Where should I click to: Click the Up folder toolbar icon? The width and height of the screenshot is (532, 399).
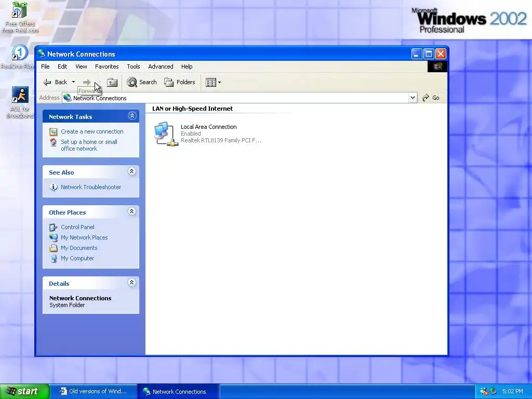(x=112, y=82)
